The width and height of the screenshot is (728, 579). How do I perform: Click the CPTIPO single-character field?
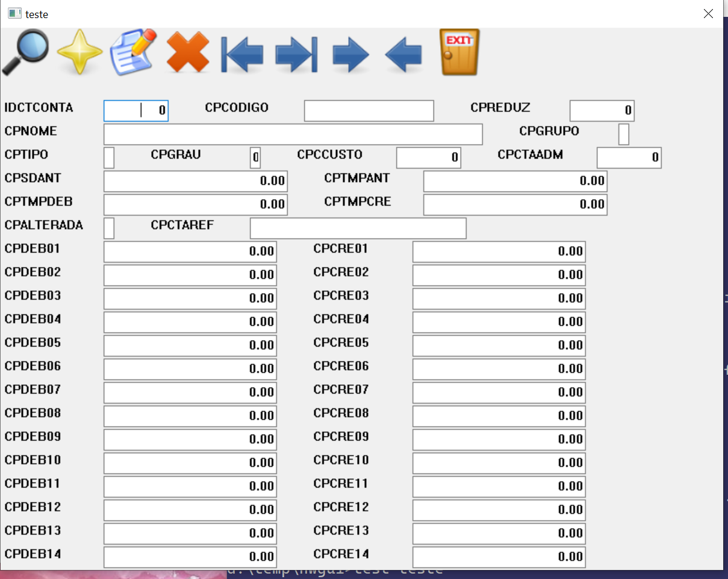(x=109, y=158)
